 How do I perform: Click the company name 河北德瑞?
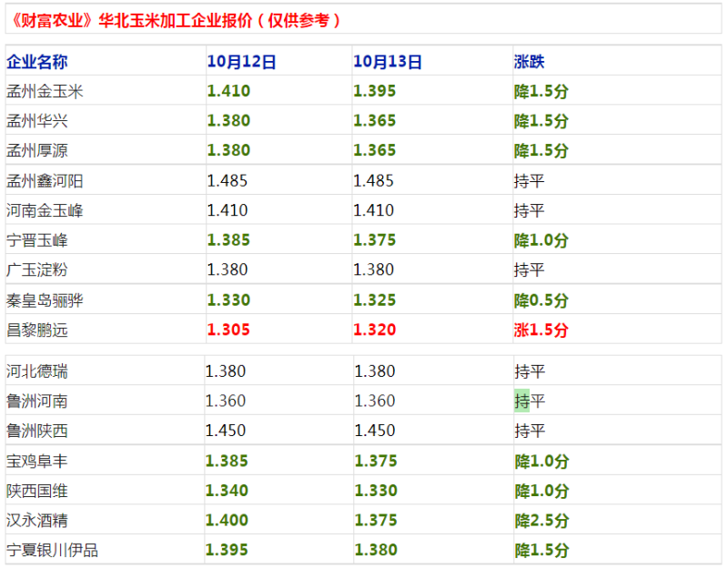click(x=37, y=371)
